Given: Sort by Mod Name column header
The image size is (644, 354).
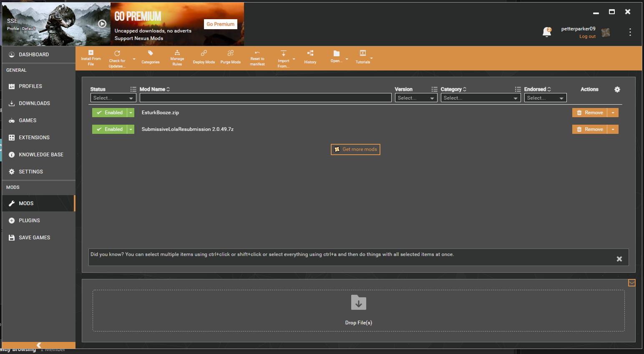Looking at the screenshot, I should [155, 89].
